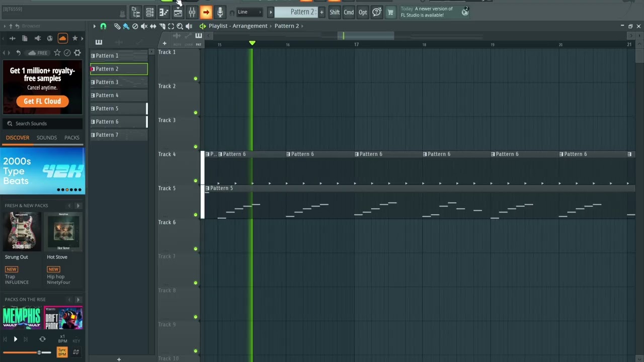Viewport: 644px width, 362px height.
Task: Choose the Select tool in playlist
Action: [171, 26]
